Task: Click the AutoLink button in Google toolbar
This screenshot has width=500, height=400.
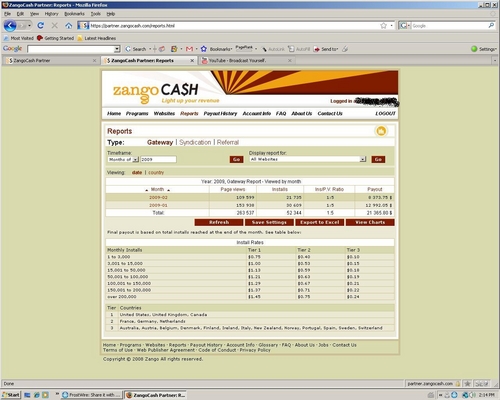Action: [273, 49]
